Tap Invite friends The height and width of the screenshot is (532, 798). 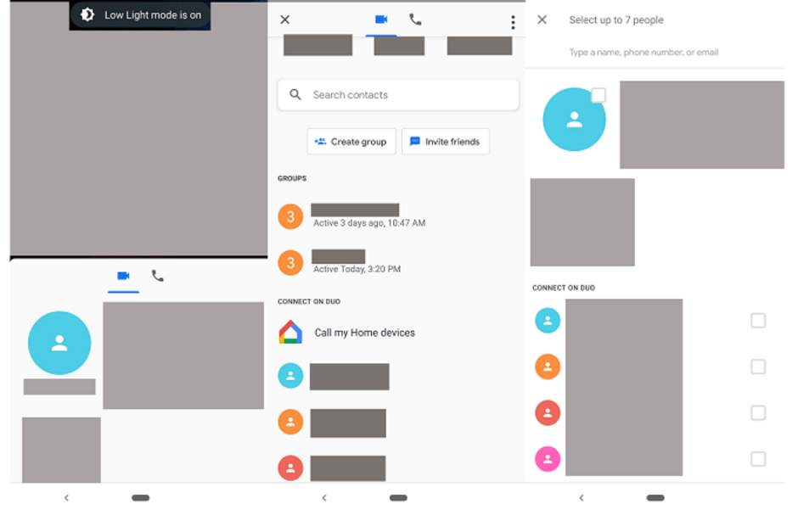[x=446, y=141]
